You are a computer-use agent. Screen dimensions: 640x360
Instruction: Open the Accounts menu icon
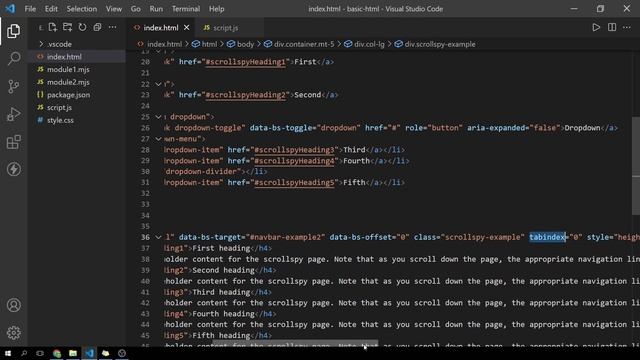[13, 305]
